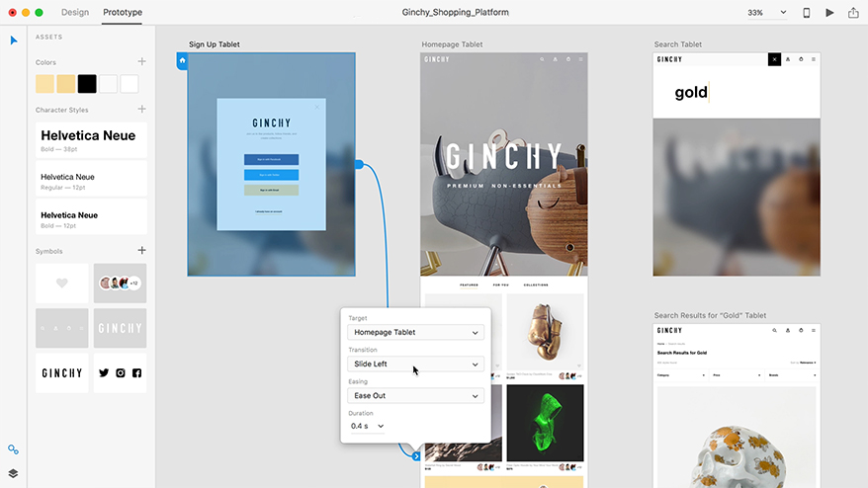
Task: Select the social media icons symbol
Action: [120, 373]
